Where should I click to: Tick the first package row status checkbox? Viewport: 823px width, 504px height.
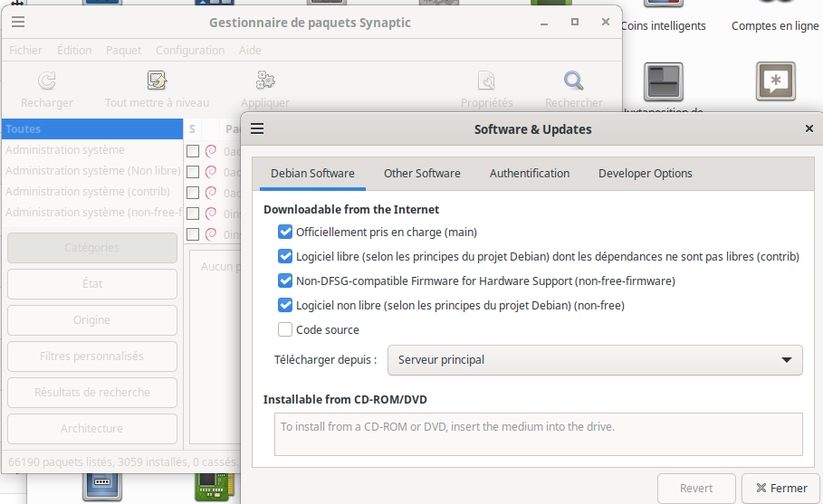click(193, 151)
